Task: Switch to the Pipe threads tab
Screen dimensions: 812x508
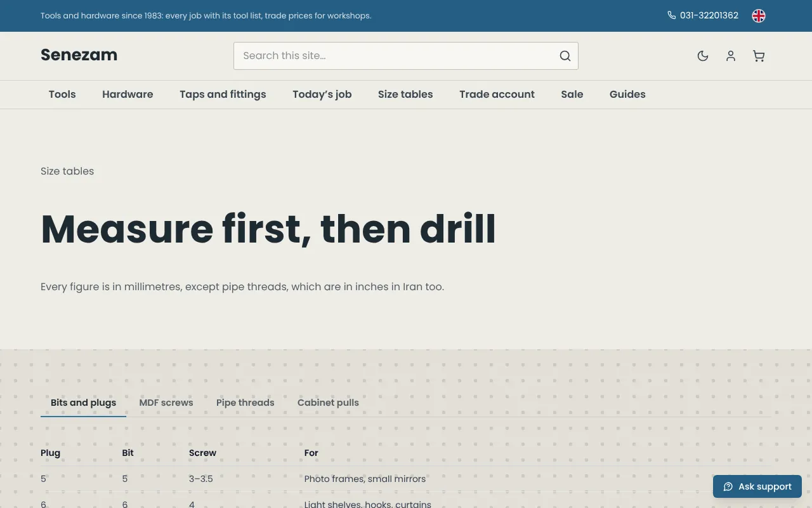Action: (x=246, y=403)
